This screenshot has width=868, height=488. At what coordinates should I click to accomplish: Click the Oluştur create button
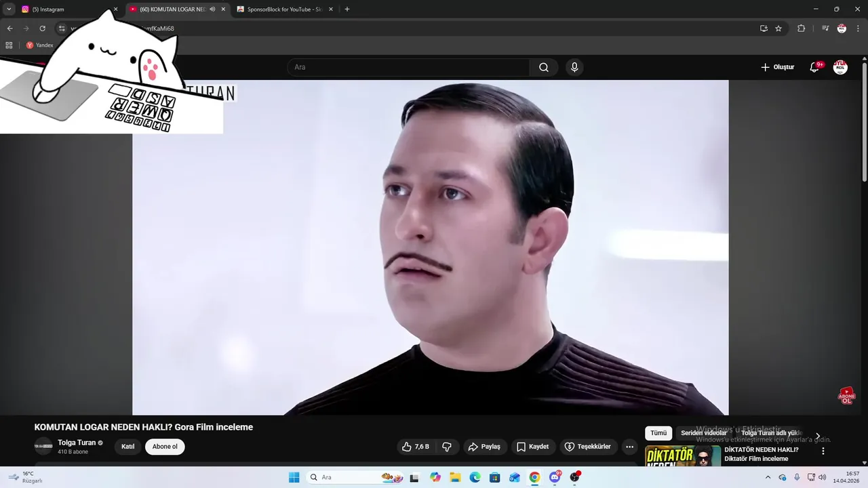click(x=777, y=67)
